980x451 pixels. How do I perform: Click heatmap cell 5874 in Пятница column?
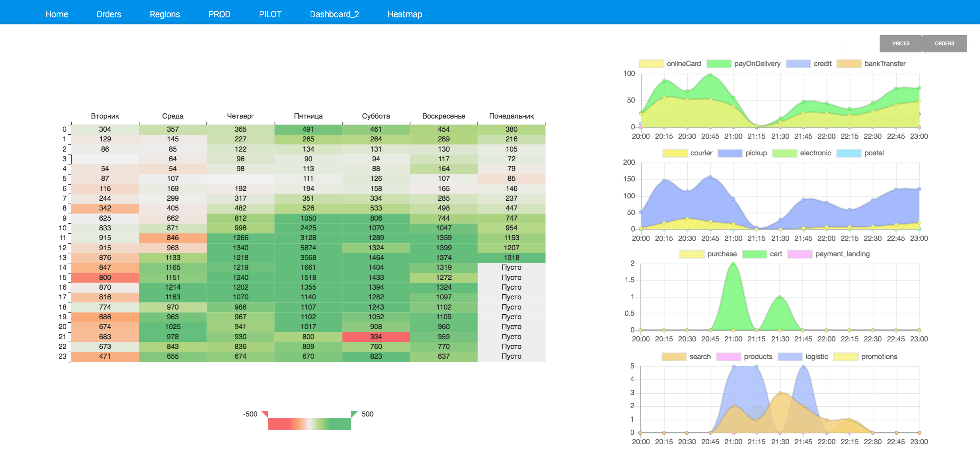click(308, 248)
